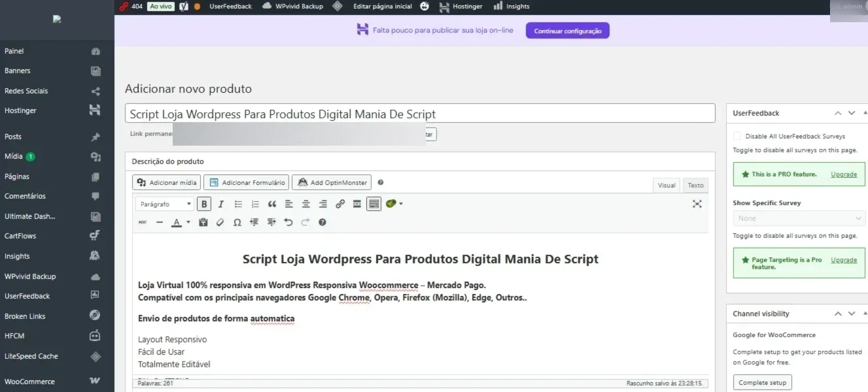Click Complete setup for Google listings

[x=762, y=382]
